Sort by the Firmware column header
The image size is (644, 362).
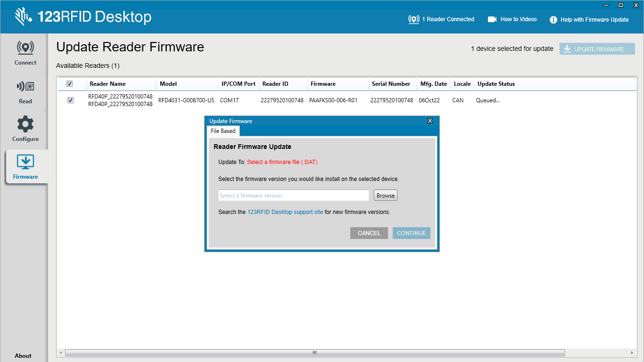(x=323, y=84)
